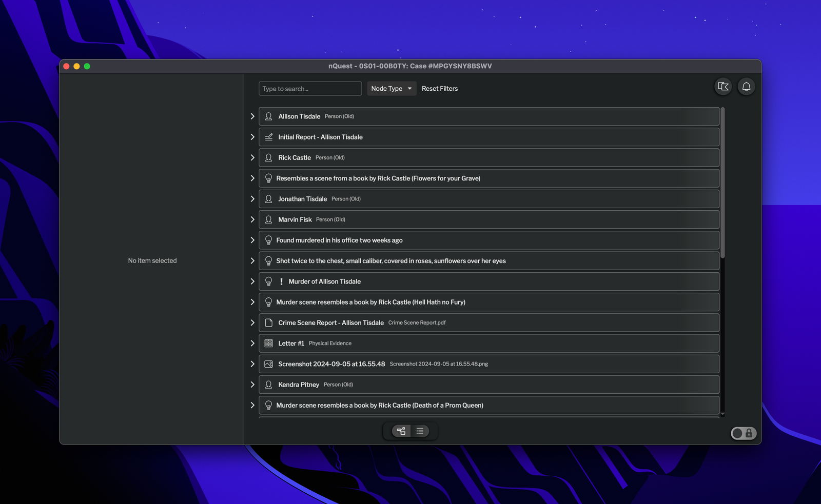Expand the Shot twice to the chest row
Image resolution: width=821 pixels, height=504 pixels.
[x=252, y=261]
